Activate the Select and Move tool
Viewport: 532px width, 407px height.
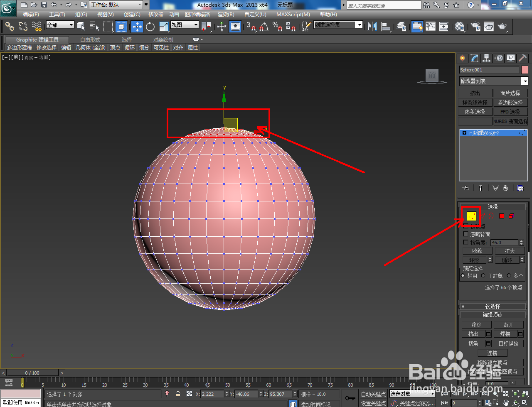click(137, 27)
